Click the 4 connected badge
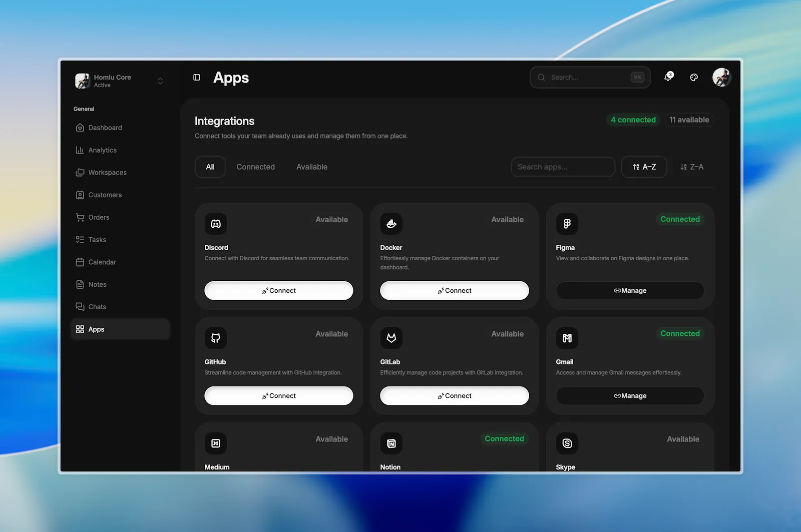 [x=633, y=120]
